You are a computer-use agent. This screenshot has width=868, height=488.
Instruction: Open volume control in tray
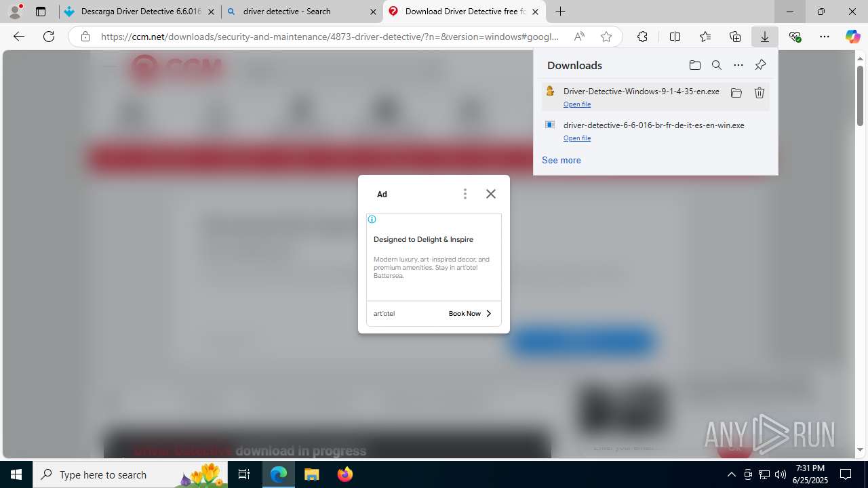coord(780,474)
